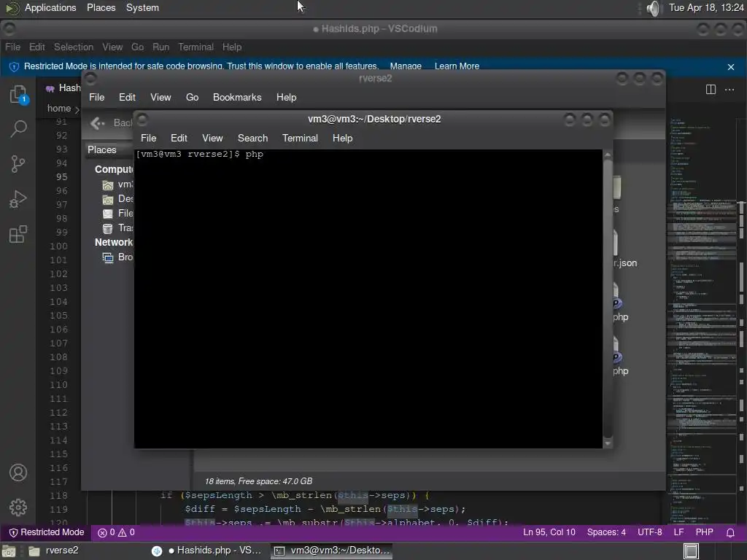747x560 pixels.
Task: Open the terminal Edit menu
Action: [x=179, y=138]
